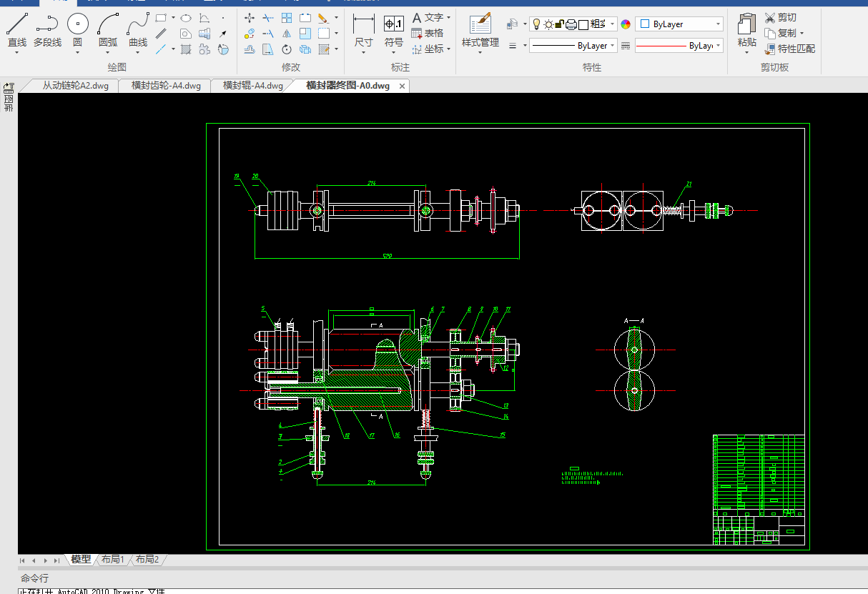868x594 pixels.
Task: Toggle the layer lock padlock icon
Action: click(x=560, y=24)
